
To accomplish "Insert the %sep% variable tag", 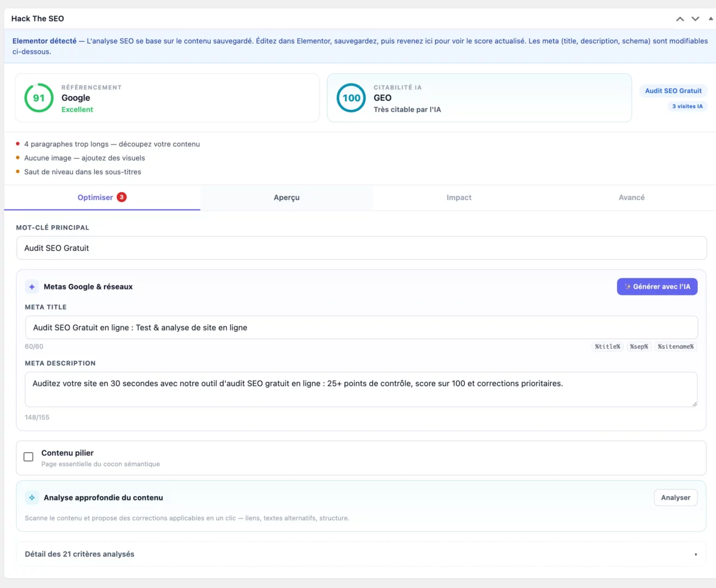I will click(x=639, y=346).
